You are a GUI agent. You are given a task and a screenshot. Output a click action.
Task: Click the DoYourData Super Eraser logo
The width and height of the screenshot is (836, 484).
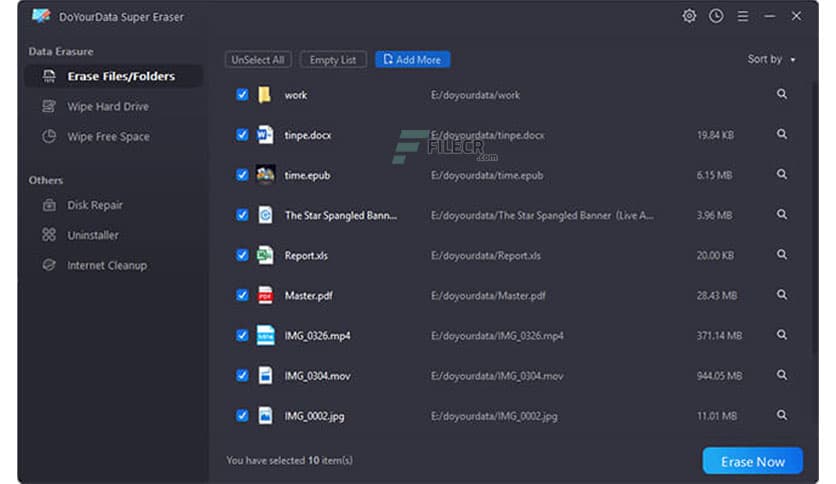coord(41,16)
